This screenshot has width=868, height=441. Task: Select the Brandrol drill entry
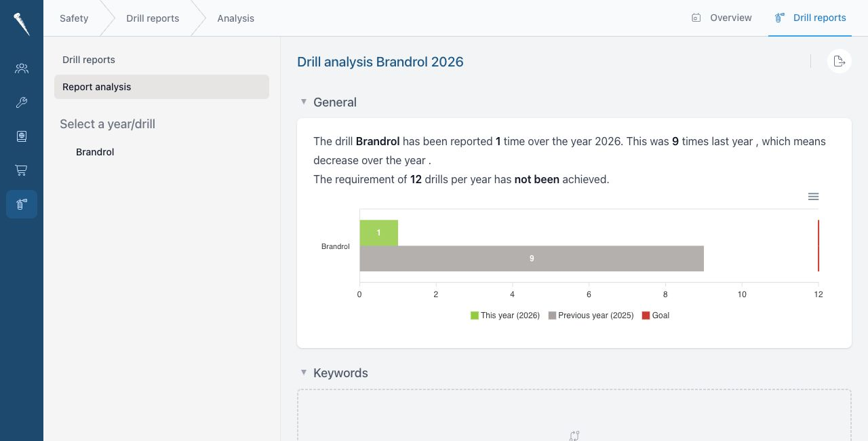pos(95,152)
